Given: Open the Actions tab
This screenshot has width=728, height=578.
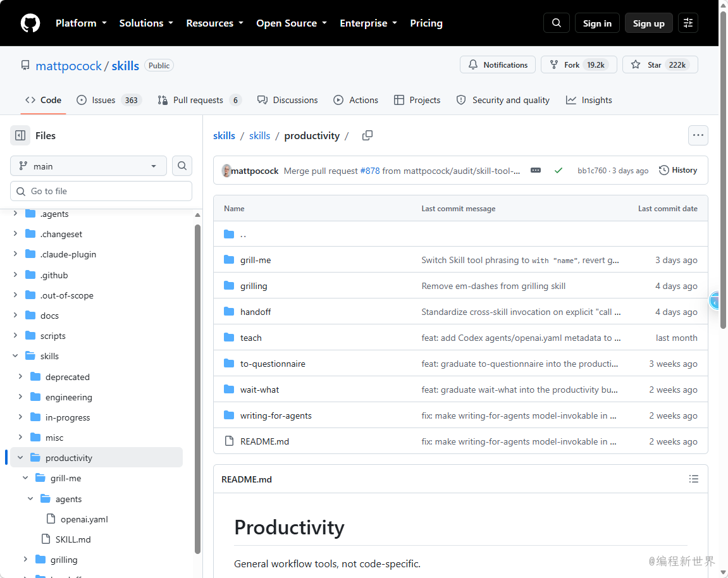Looking at the screenshot, I should click(x=355, y=100).
